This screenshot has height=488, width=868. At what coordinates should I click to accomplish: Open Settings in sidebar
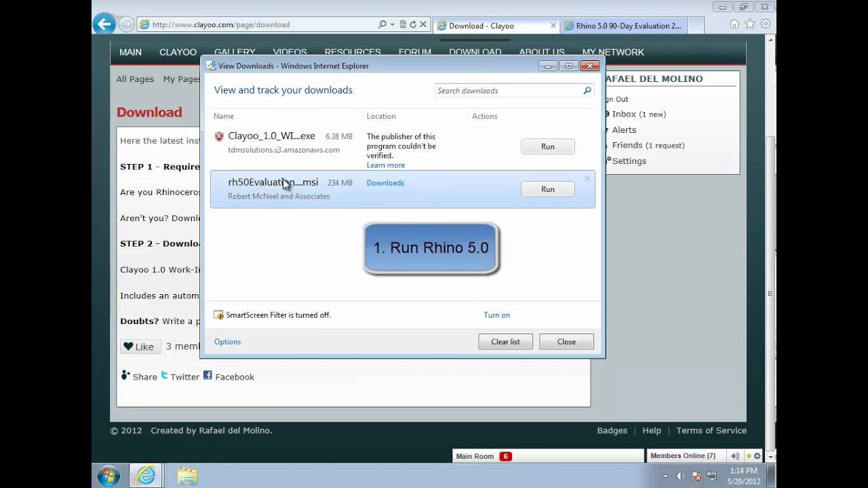tap(629, 161)
